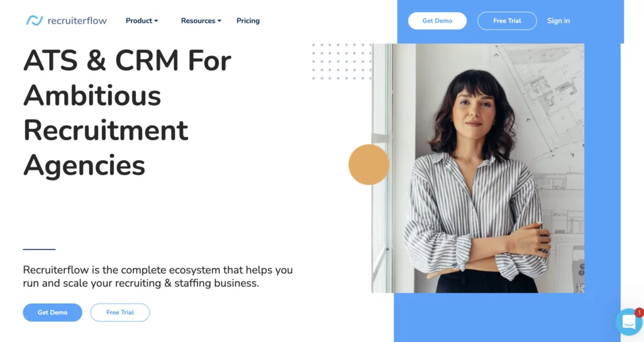The width and height of the screenshot is (644, 342).
Task: Click the Sign in link
Action: pos(558,21)
